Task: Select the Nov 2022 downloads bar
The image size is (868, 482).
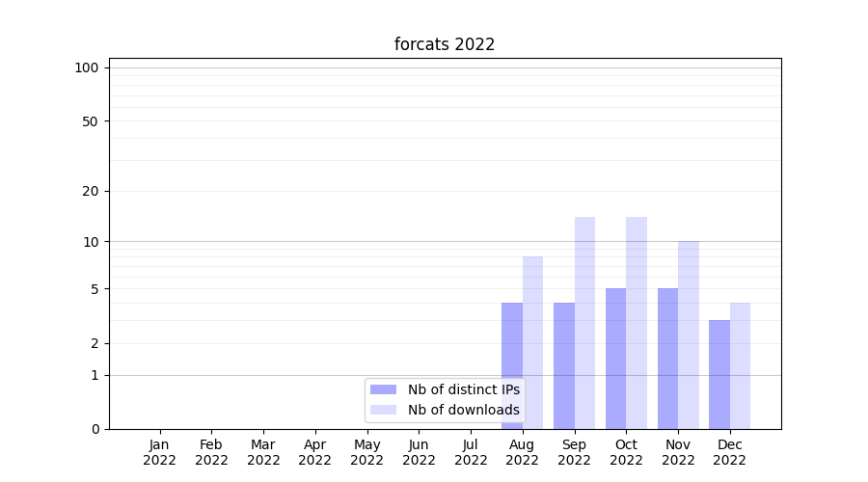Action: [x=689, y=335]
